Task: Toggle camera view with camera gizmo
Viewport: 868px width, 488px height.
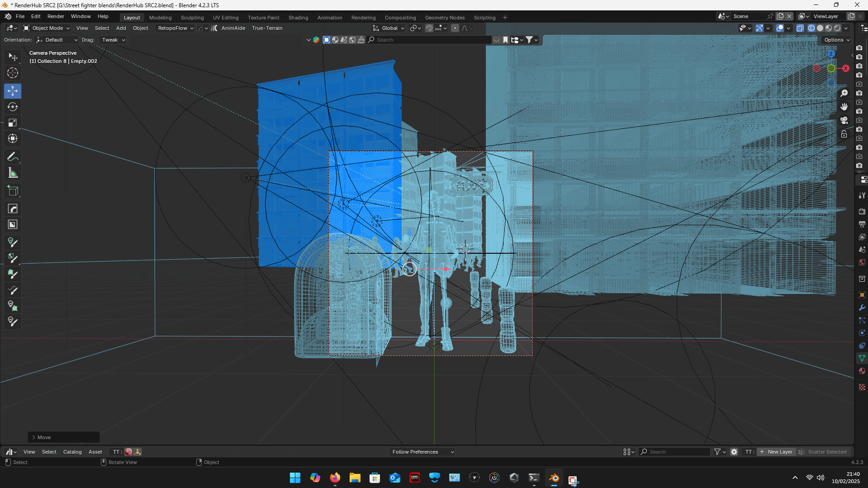Action: coord(844,120)
